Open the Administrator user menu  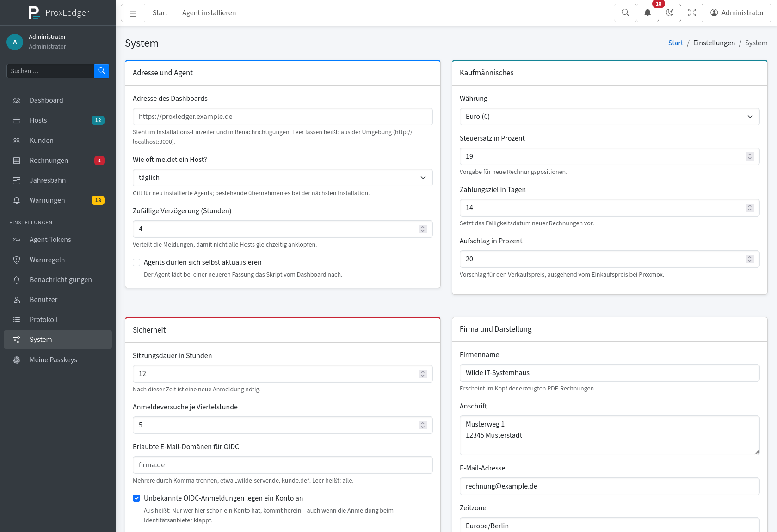click(x=737, y=13)
